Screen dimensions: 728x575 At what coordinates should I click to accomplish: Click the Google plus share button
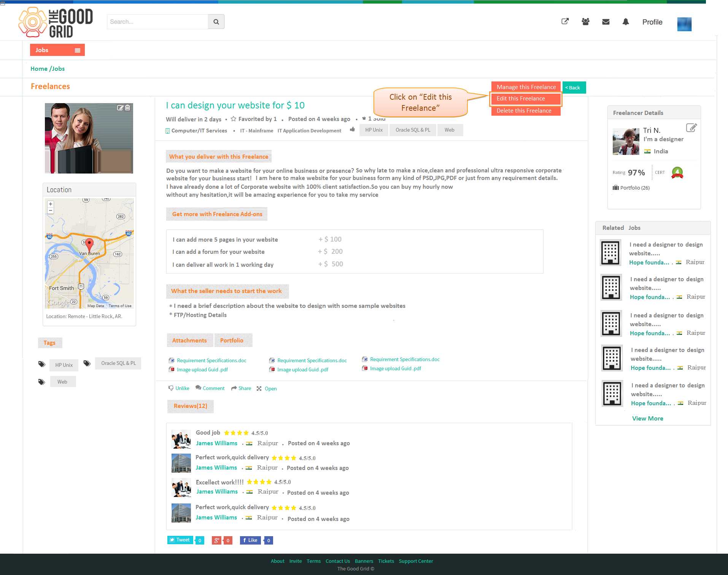coord(217,540)
